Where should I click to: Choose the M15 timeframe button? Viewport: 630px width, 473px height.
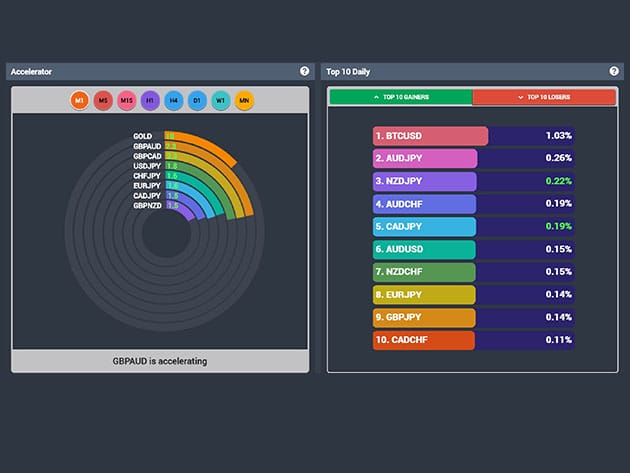point(127,100)
